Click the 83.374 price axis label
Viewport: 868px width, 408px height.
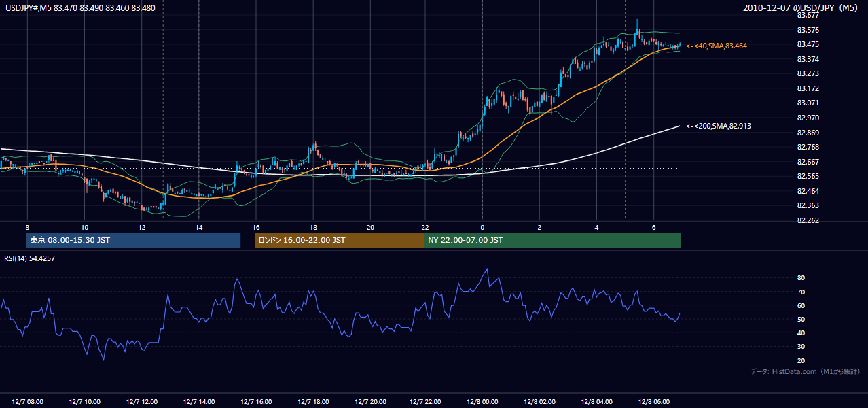808,59
